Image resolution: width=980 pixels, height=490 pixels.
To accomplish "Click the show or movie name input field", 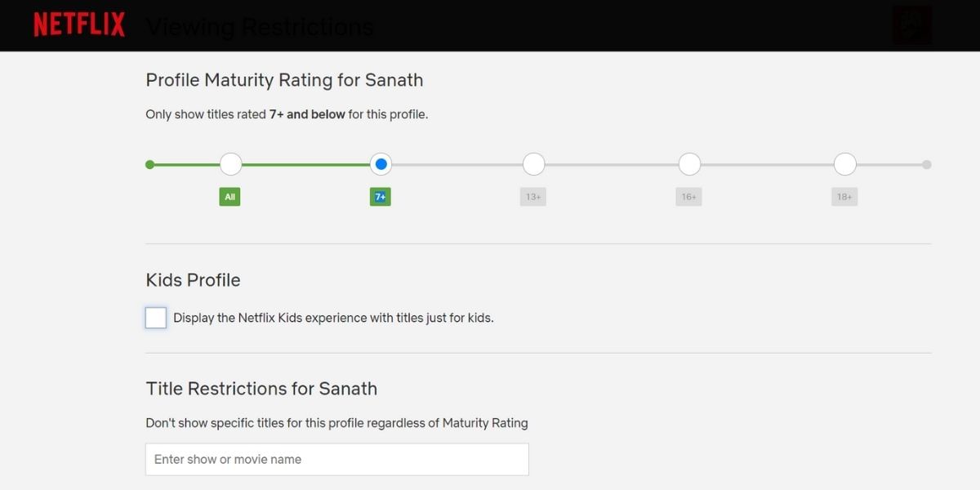I will point(336,459).
